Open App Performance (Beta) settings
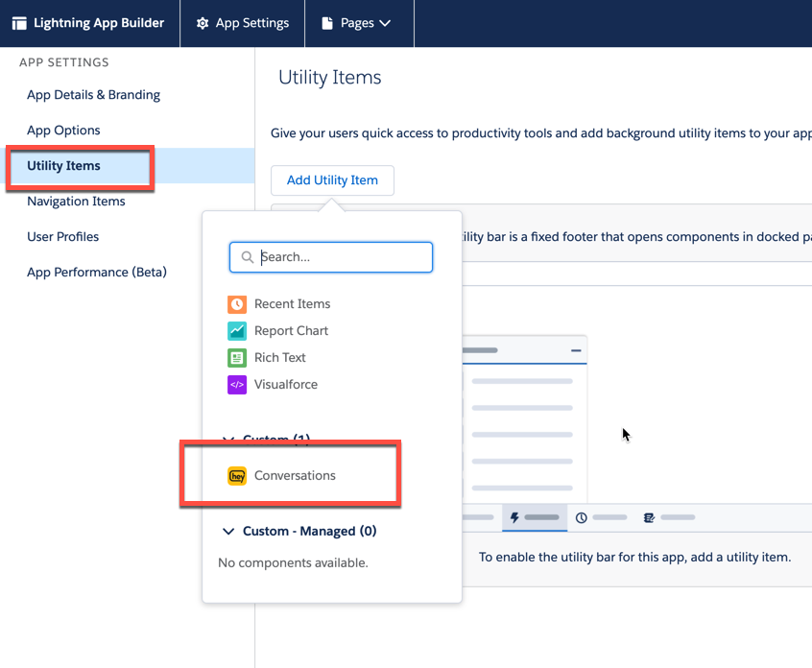This screenshot has height=668, width=812. pos(97,272)
